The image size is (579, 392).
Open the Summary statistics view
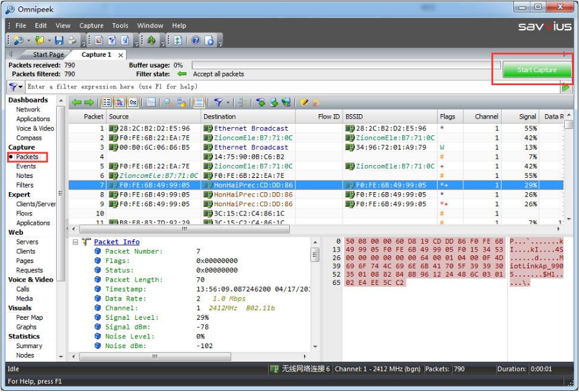[29, 346]
